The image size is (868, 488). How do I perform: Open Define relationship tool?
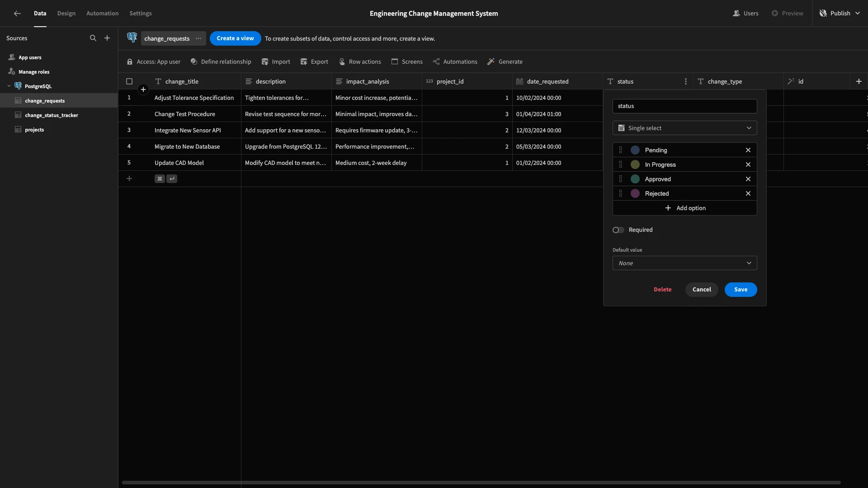(221, 62)
